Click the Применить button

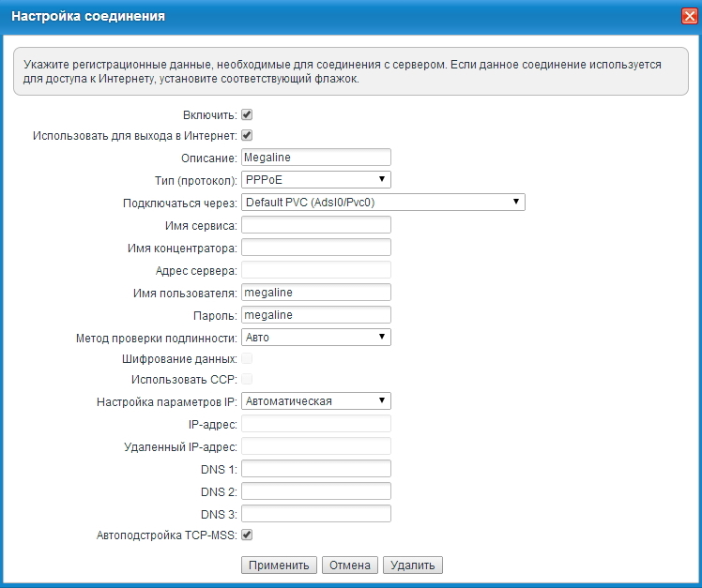279,565
